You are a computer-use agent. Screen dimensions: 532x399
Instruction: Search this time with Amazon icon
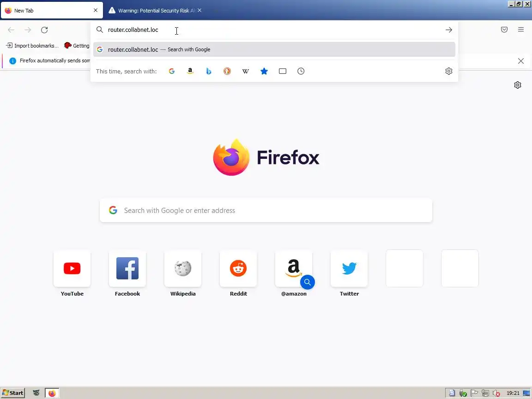(190, 71)
